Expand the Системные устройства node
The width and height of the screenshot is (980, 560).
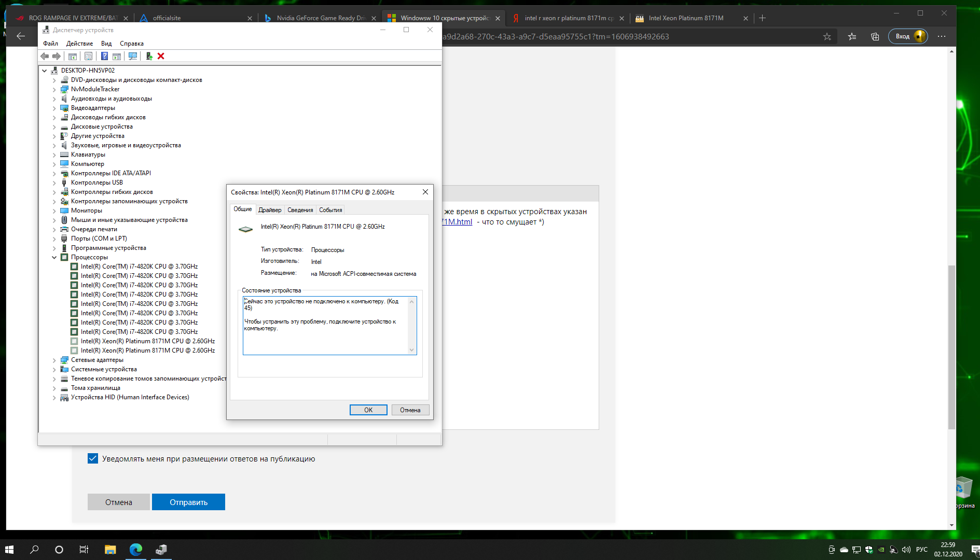coord(54,369)
